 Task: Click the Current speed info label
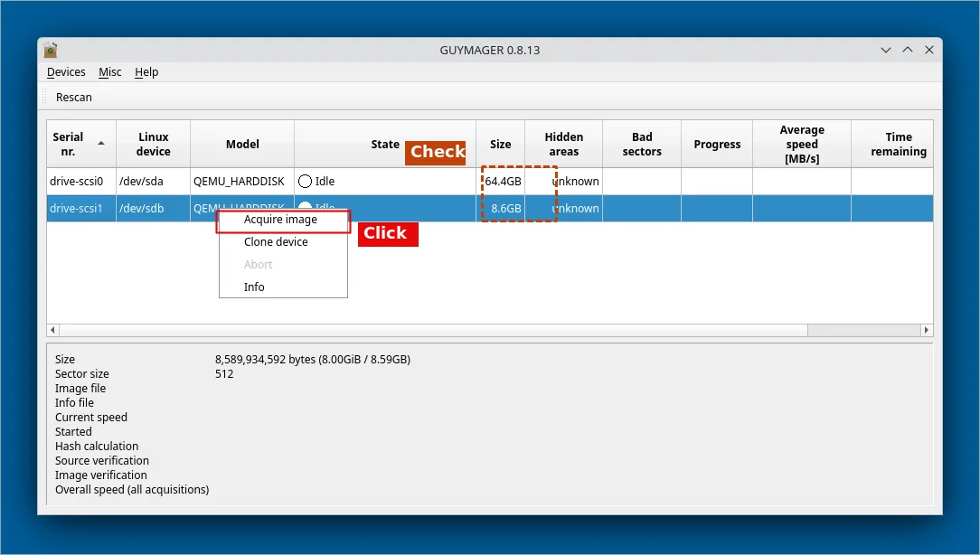coord(91,417)
